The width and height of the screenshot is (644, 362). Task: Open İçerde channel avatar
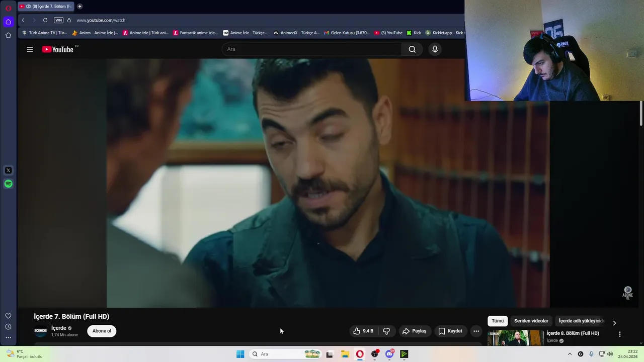(x=40, y=331)
